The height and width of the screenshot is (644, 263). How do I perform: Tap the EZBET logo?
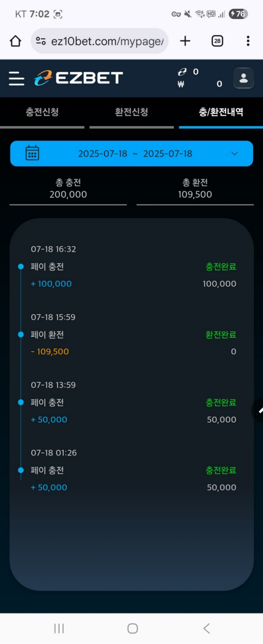point(78,78)
